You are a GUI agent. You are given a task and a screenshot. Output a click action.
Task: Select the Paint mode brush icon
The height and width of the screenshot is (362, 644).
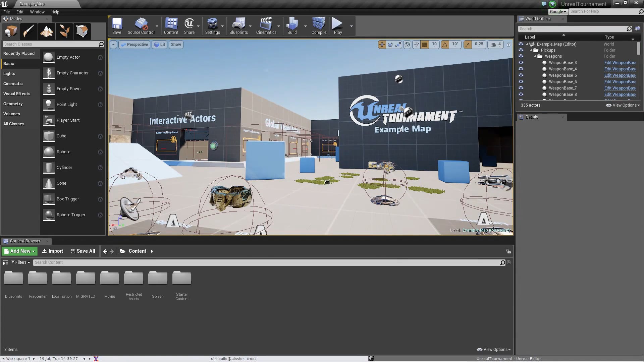pos(29,31)
